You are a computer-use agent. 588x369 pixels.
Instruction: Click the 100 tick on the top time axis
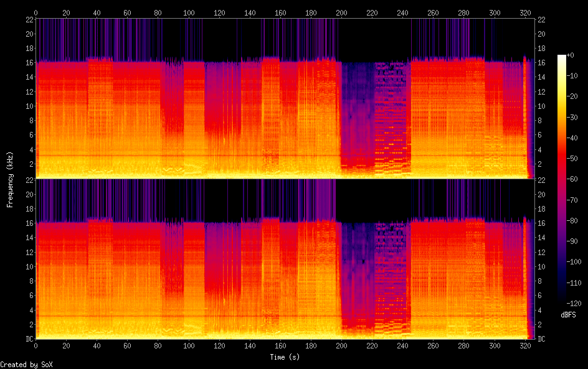coord(189,12)
